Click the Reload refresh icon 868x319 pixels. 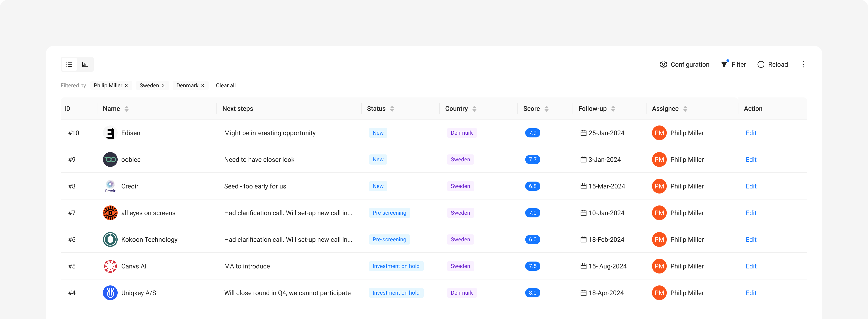tap(761, 64)
